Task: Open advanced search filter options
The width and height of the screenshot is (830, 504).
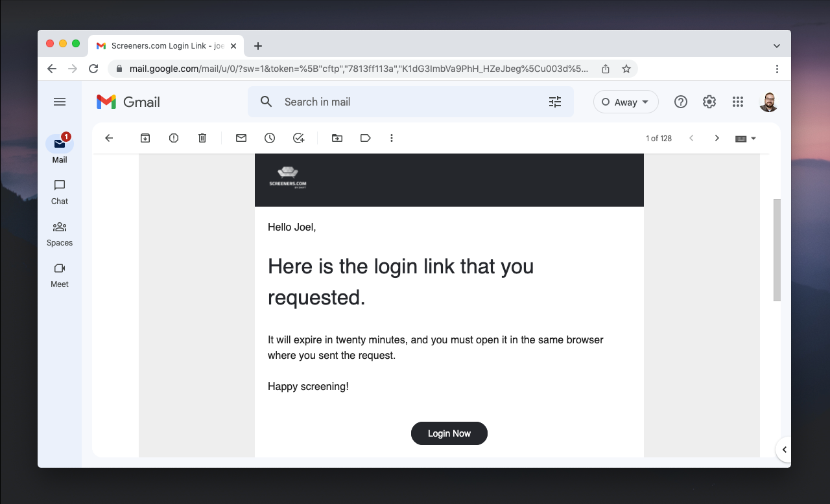Action: point(554,102)
